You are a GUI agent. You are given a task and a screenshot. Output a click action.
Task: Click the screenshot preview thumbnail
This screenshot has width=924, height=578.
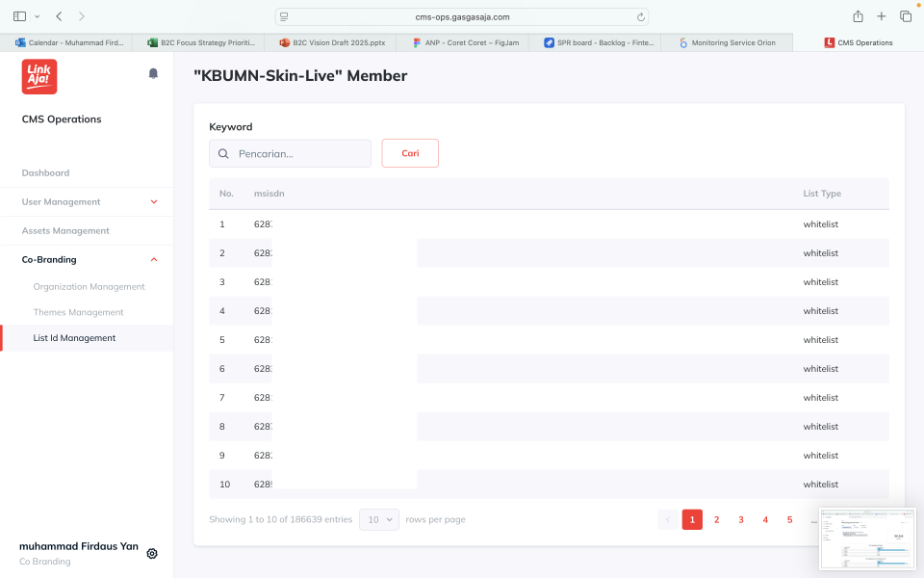pyautogui.click(x=867, y=539)
